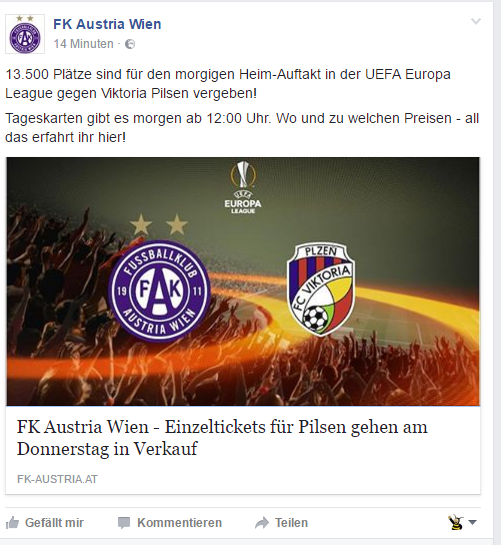Click the thumbs-up Like icon

[12, 522]
